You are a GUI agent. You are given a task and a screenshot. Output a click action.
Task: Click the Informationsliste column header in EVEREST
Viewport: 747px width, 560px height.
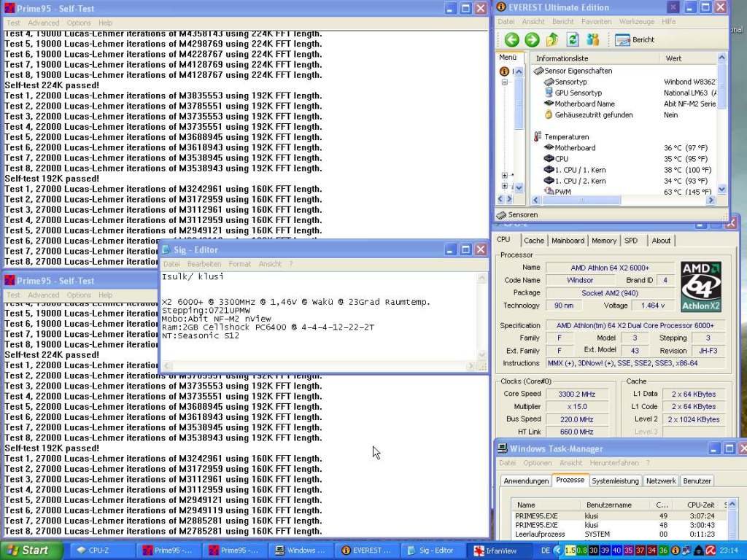click(595, 58)
